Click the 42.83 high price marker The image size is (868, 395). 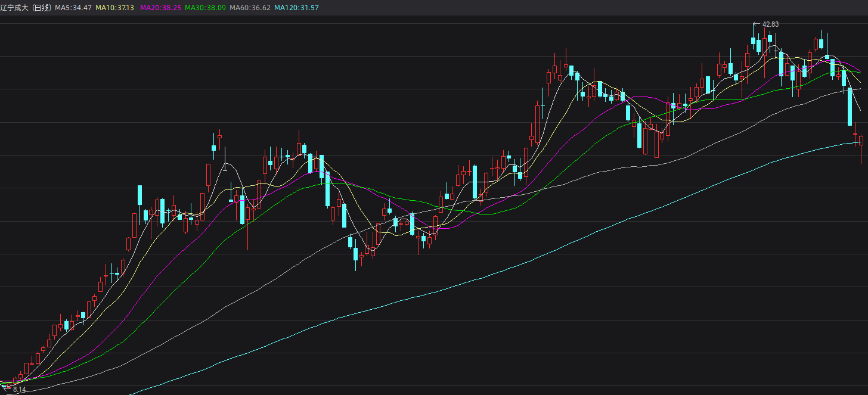point(770,24)
